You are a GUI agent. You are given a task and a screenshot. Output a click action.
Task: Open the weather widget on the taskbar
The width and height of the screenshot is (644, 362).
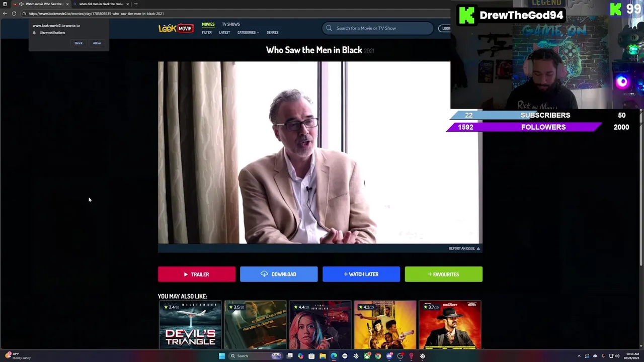(18, 356)
